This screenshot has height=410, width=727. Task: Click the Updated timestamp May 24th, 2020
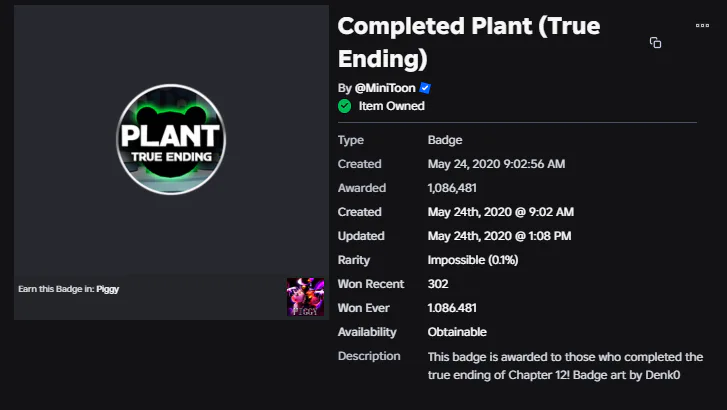pyautogui.click(x=499, y=236)
